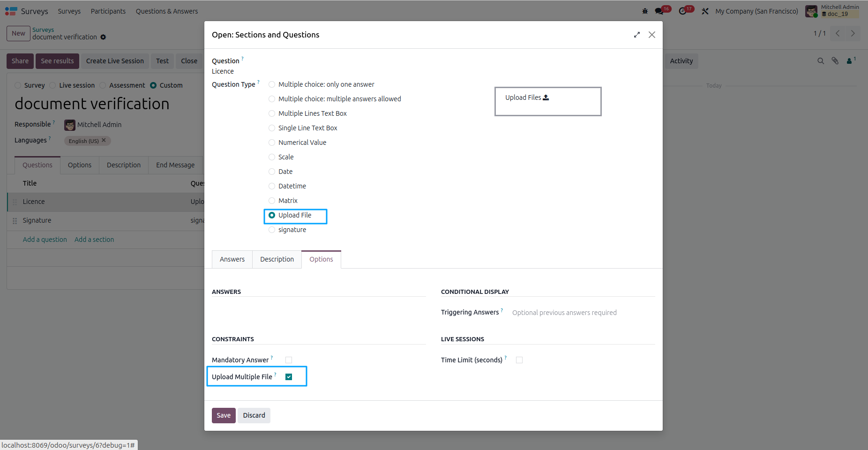The height and width of the screenshot is (450, 868).
Task: Open company switcher My Company (San Francisco)
Action: pos(756,11)
